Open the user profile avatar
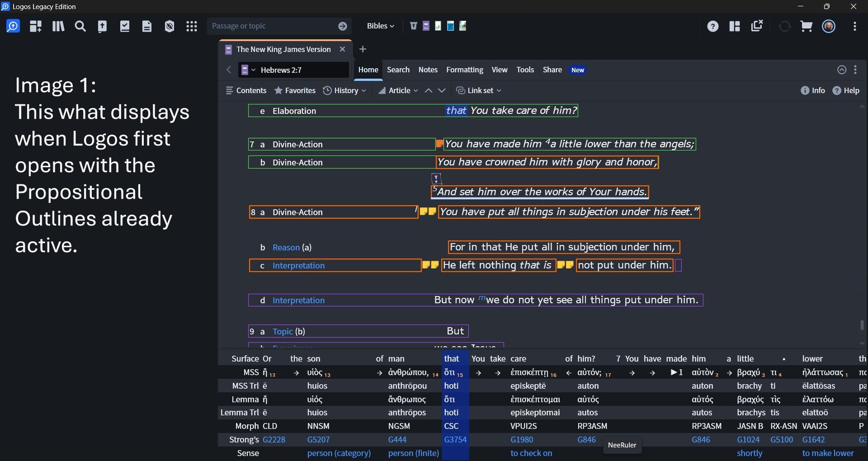Viewport: 868px width, 461px height. click(829, 26)
